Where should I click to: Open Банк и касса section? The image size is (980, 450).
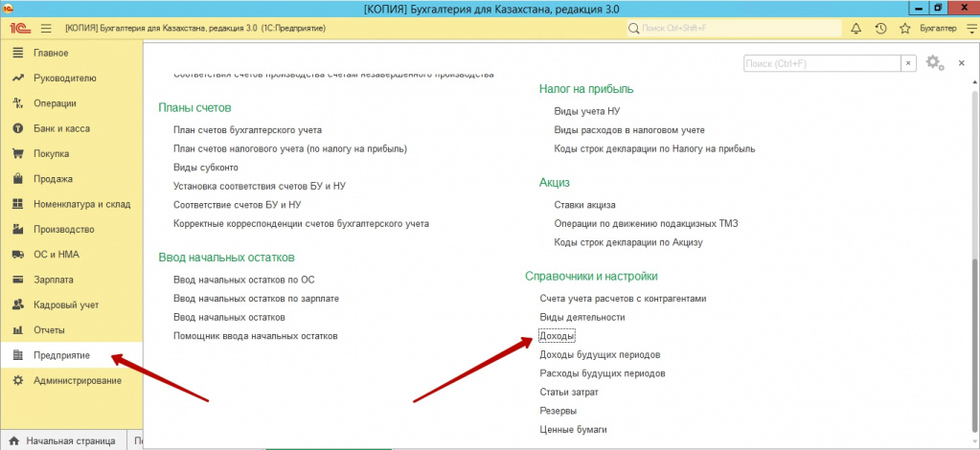71,128
